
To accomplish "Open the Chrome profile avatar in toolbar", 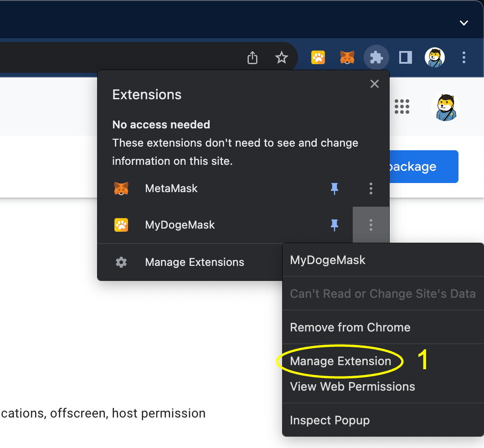I will click(x=435, y=57).
